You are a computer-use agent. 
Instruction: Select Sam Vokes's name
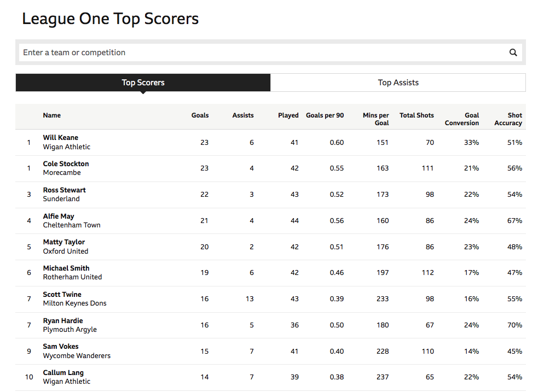[61, 347]
